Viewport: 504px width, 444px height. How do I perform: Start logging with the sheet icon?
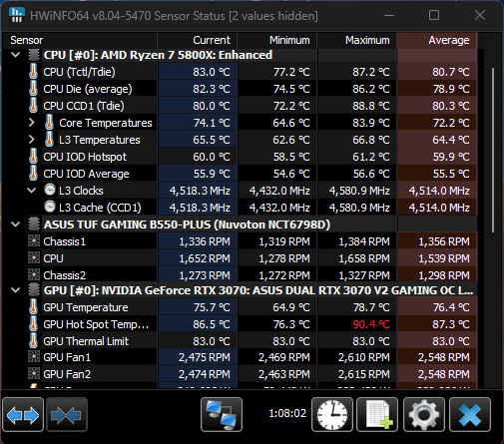click(377, 414)
